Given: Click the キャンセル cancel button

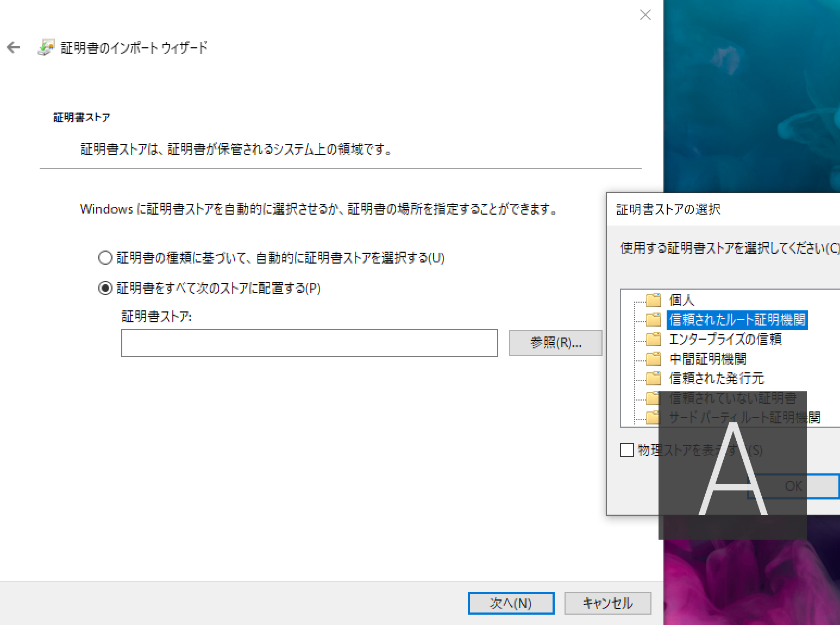Looking at the screenshot, I should click(608, 603).
